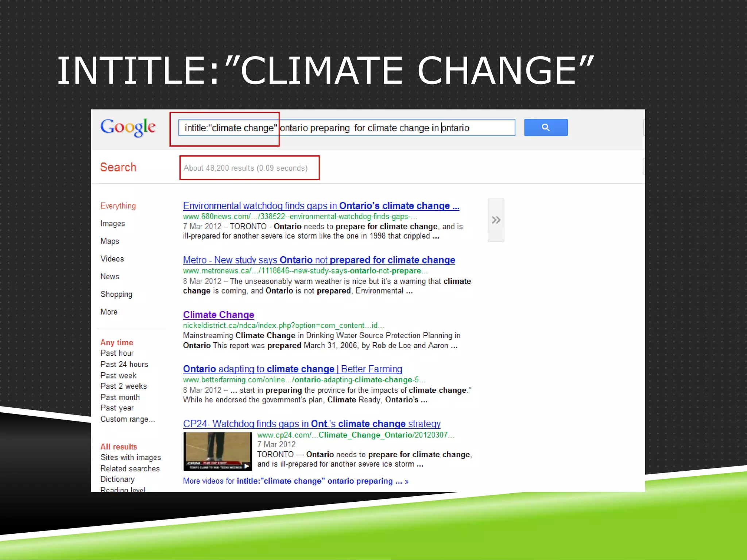Switch to Videos results
The image size is (747, 560).
(112, 259)
